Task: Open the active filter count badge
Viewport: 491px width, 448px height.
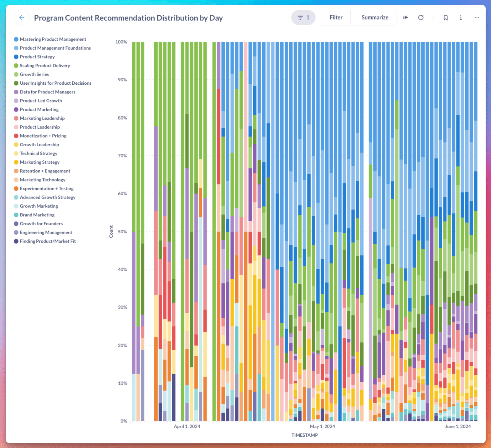Action: coord(303,18)
